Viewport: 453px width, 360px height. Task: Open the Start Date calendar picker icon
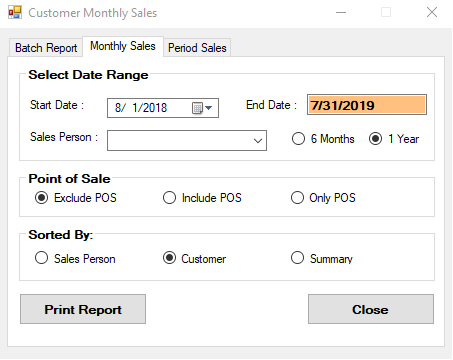coord(202,108)
